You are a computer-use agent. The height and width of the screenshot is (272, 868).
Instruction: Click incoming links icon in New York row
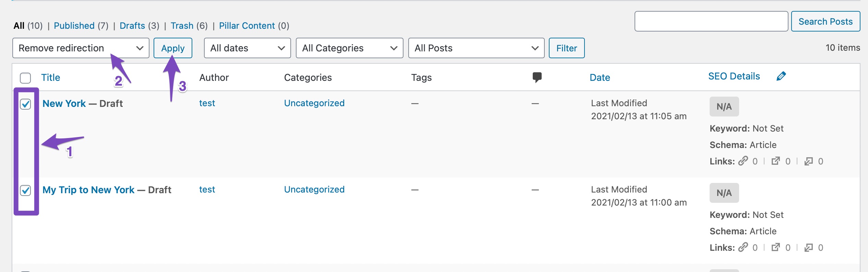point(808,161)
